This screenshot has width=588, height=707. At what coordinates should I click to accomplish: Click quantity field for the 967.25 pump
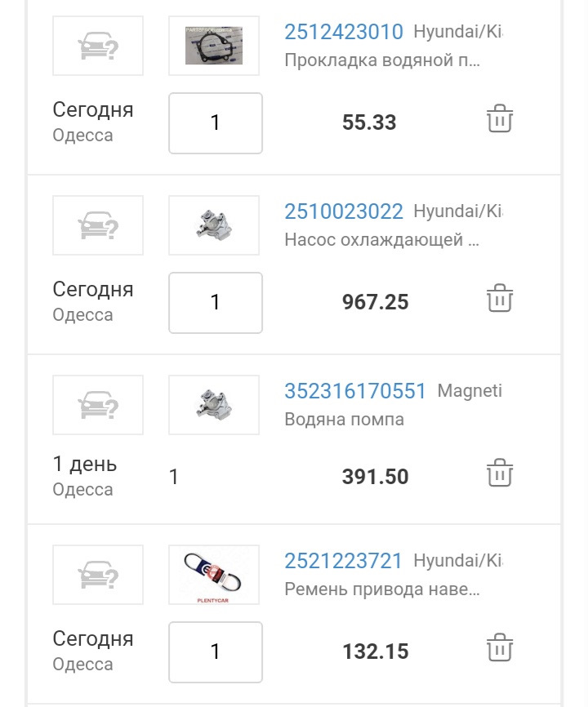[216, 303]
